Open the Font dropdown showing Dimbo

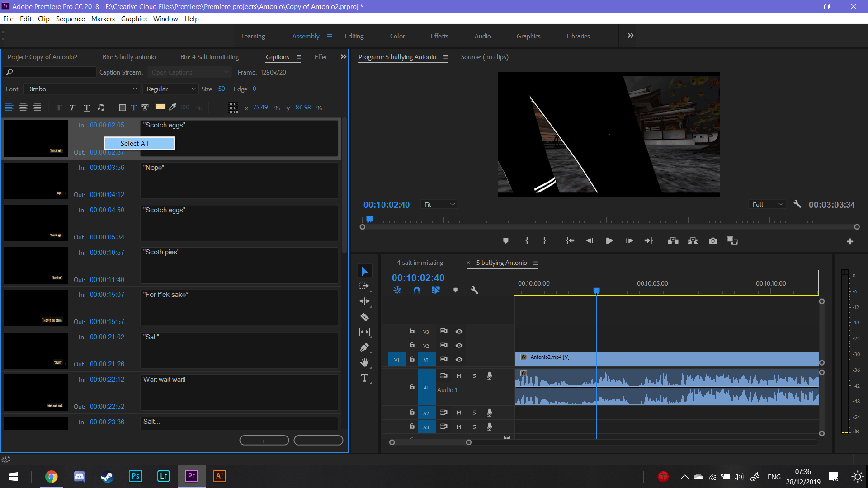(x=81, y=89)
